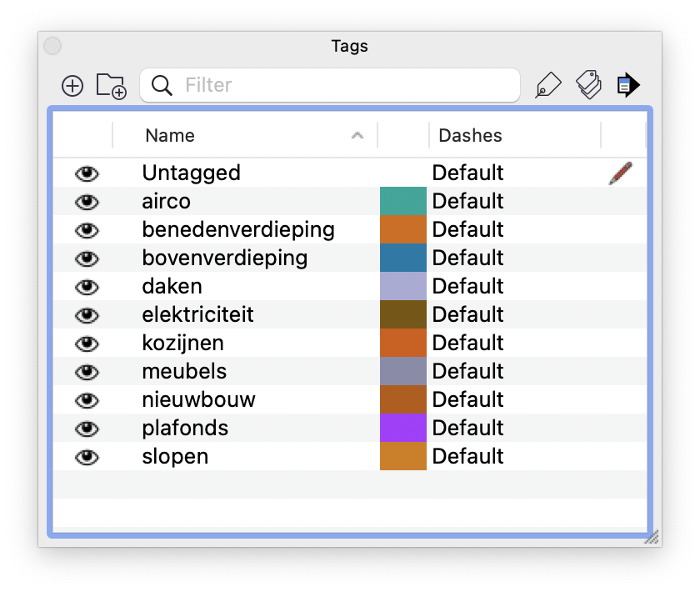The width and height of the screenshot is (700, 592).
Task: Select the bovenverdieping tag name
Action: pos(224,258)
